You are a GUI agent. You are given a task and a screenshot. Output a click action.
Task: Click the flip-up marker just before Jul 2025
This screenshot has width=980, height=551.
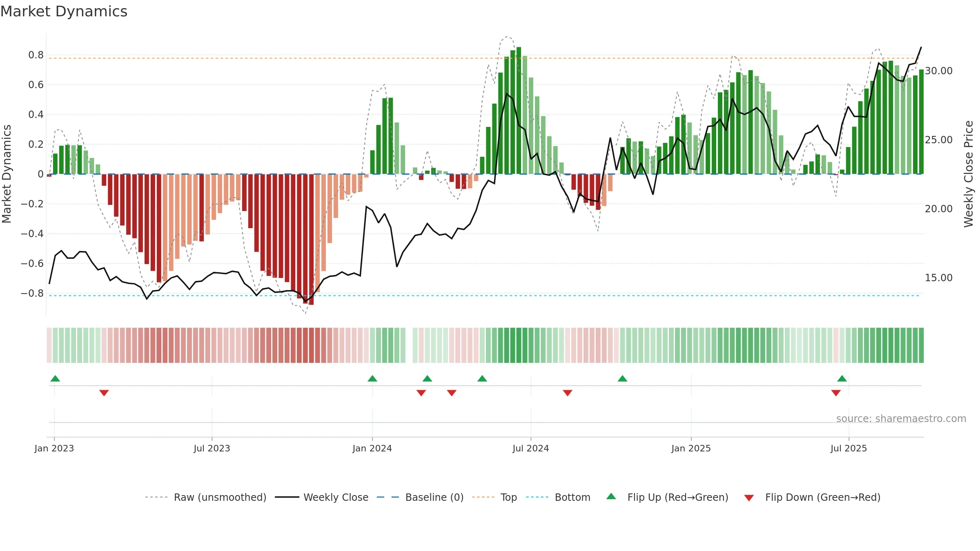[x=842, y=378]
